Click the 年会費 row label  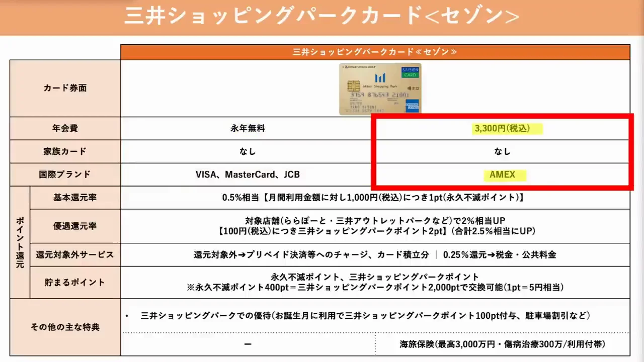pyautogui.click(x=65, y=128)
